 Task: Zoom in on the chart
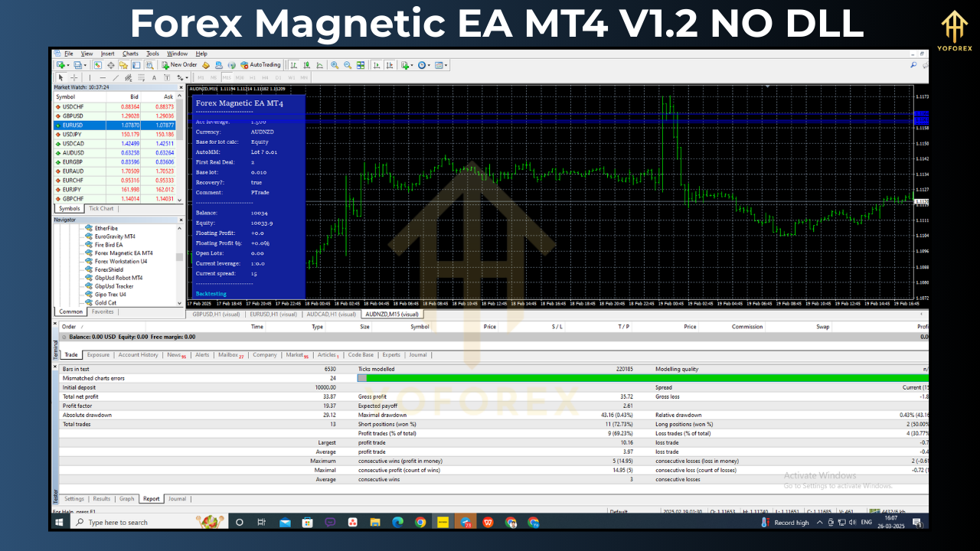[335, 64]
